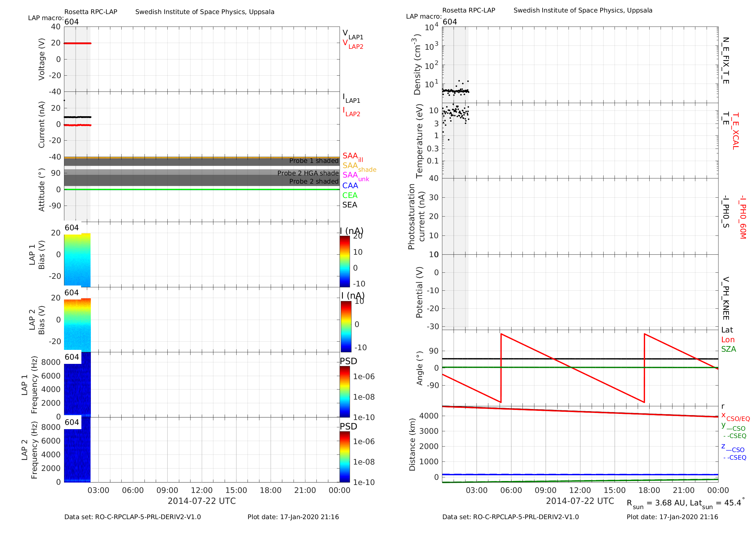Image resolution: width=756 pixels, height=535 pixels.
Task: Click the electron temperature data points
Action: pyautogui.click(x=456, y=113)
